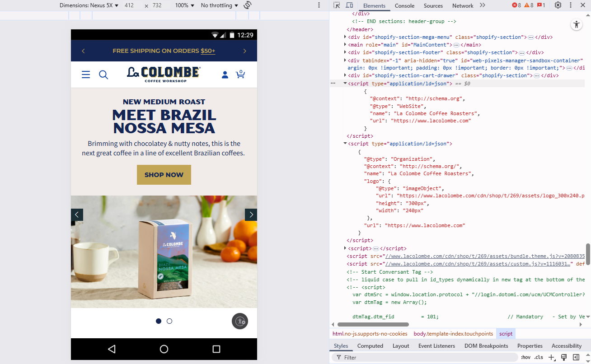Click the new style rule plus icon
The height and width of the screenshot is (364, 591).
click(551, 357)
